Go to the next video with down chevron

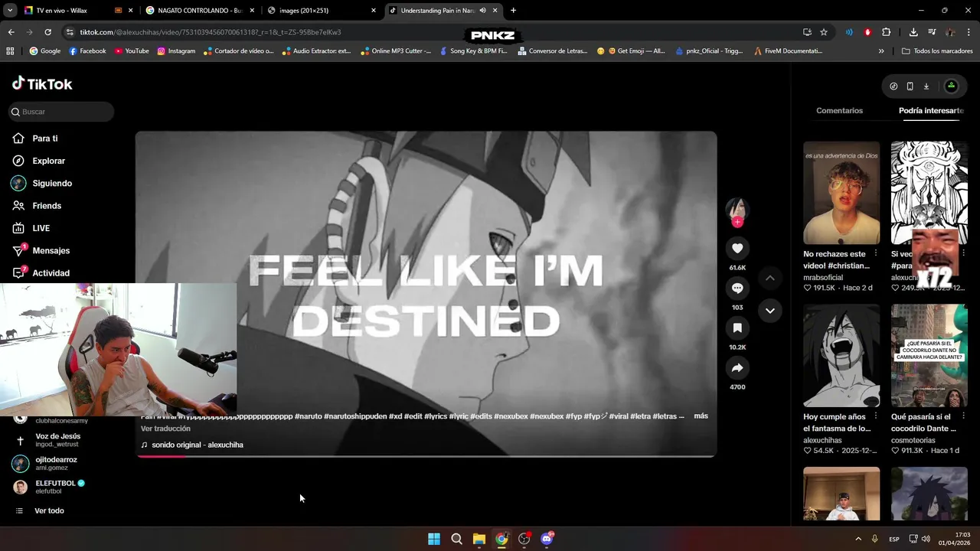pyautogui.click(x=770, y=311)
